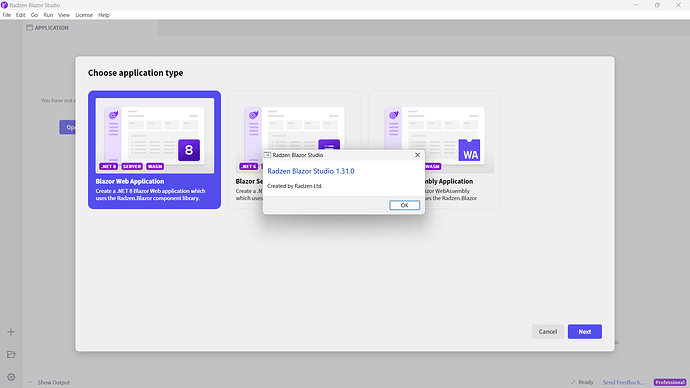Expand the Show Output panel

click(x=49, y=382)
